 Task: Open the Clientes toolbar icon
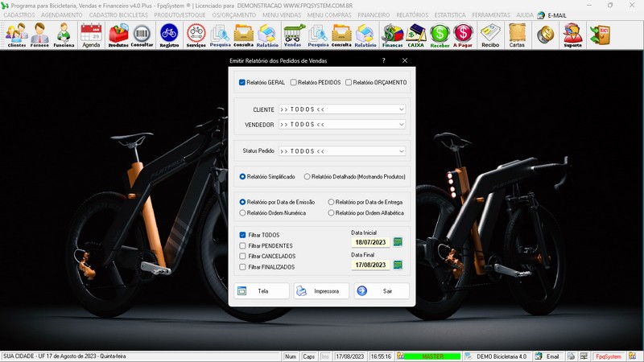pyautogui.click(x=17, y=35)
